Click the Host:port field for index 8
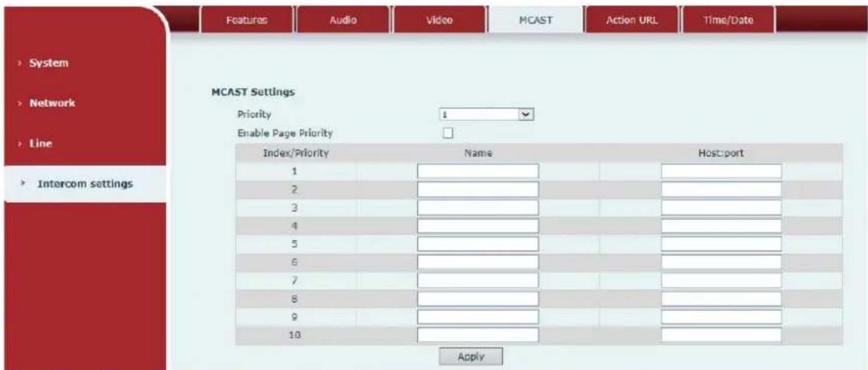The height and width of the screenshot is (370, 868). click(721, 299)
